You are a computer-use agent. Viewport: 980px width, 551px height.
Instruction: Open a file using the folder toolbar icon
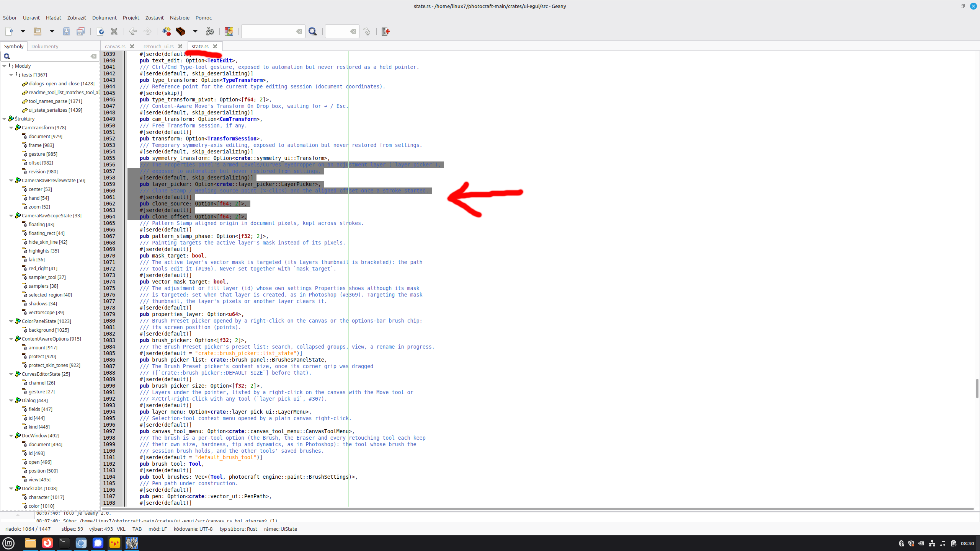(38, 31)
